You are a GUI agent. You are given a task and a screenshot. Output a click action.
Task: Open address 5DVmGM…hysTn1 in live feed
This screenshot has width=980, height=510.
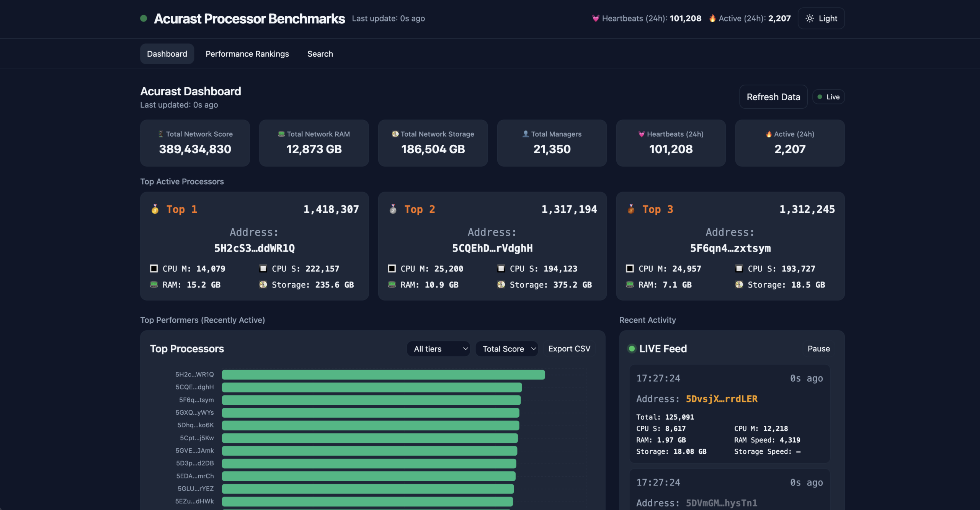(722, 503)
